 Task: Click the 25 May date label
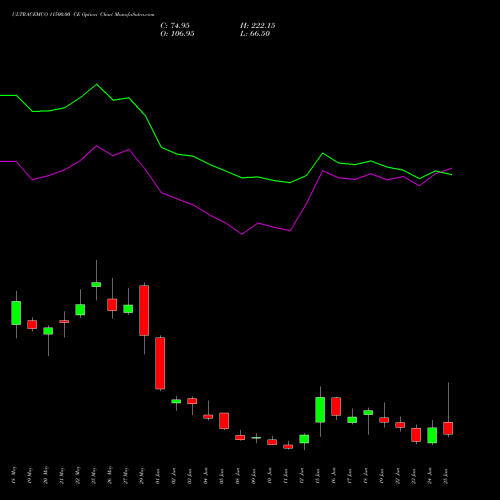tap(94, 475)
